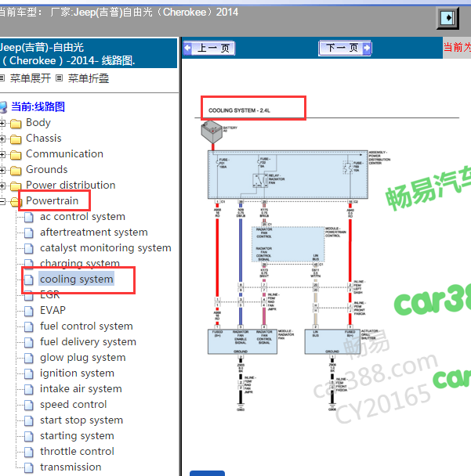Open aftertreatment system diagram
471x476 pixels.
94,233
